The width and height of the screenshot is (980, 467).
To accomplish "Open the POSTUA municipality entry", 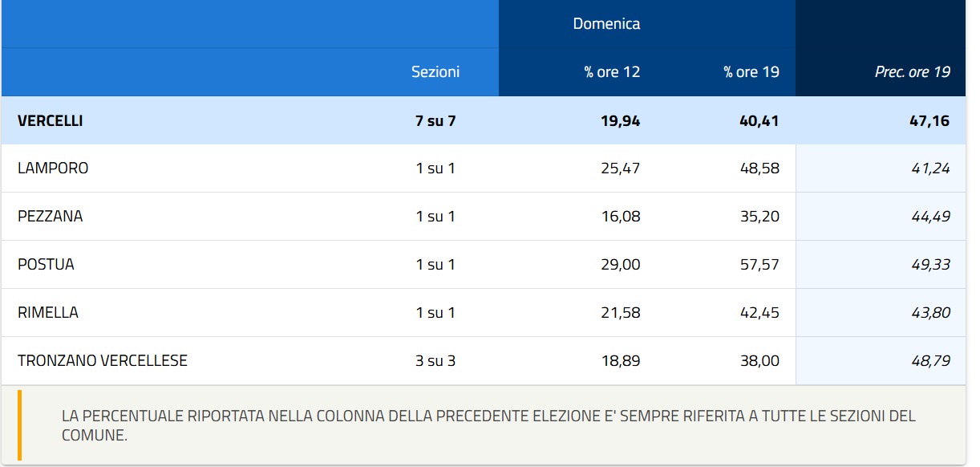I will pos(46,265).
